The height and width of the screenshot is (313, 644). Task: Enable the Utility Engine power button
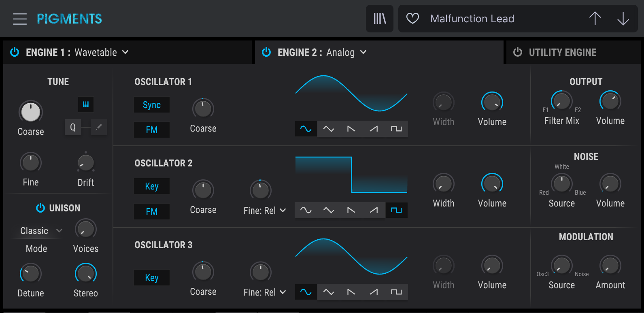(518, 52)
